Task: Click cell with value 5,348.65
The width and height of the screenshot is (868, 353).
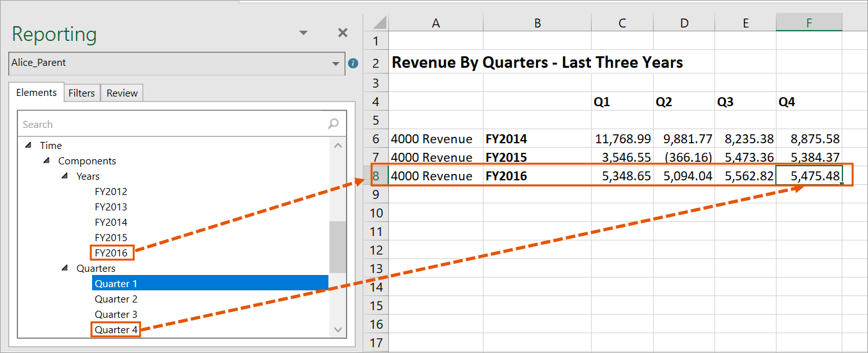Action: click(x=622, y=176)
